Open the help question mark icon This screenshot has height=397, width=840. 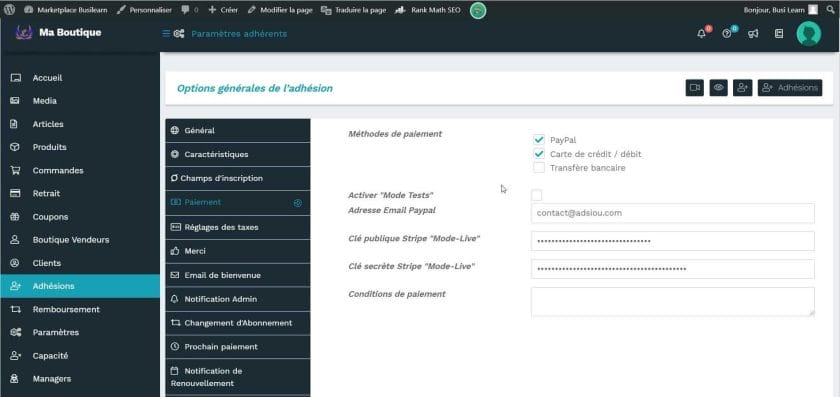(727, 34)
